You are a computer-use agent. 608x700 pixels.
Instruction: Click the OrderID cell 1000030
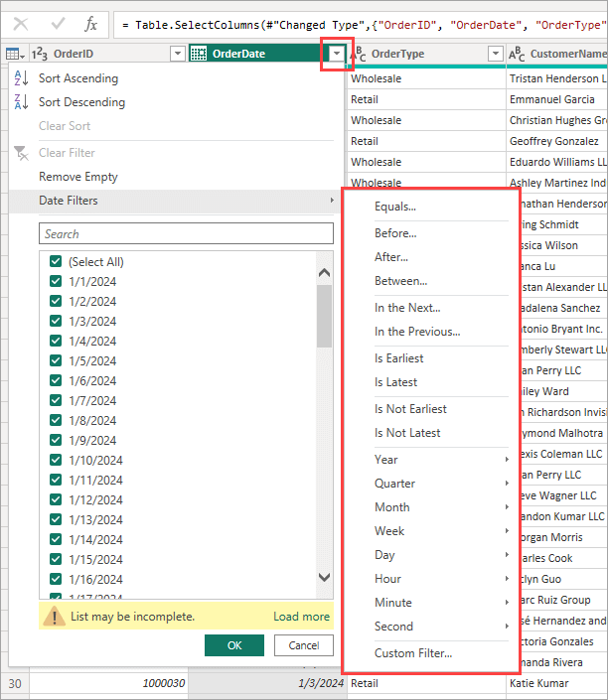pos(109,683)
